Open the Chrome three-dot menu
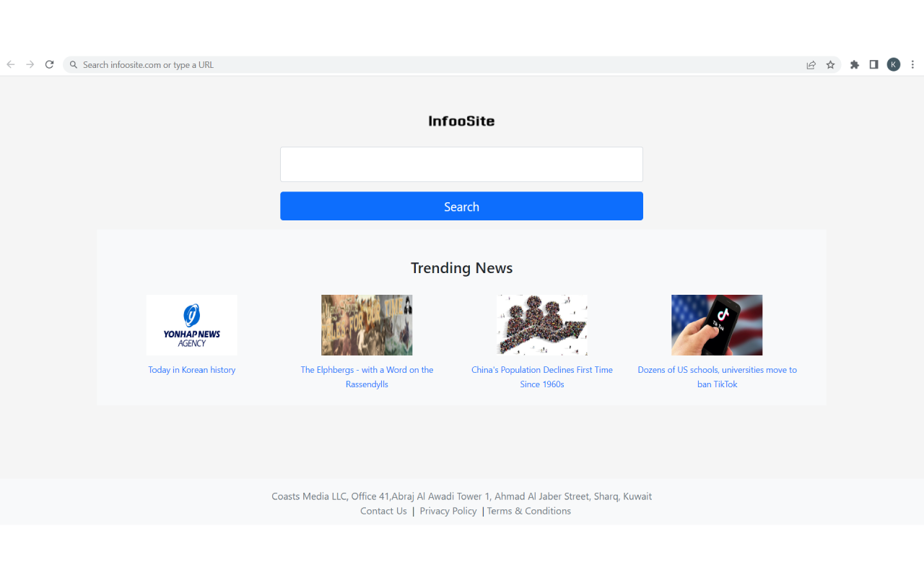The image size is (924, 578). point(912,64)
